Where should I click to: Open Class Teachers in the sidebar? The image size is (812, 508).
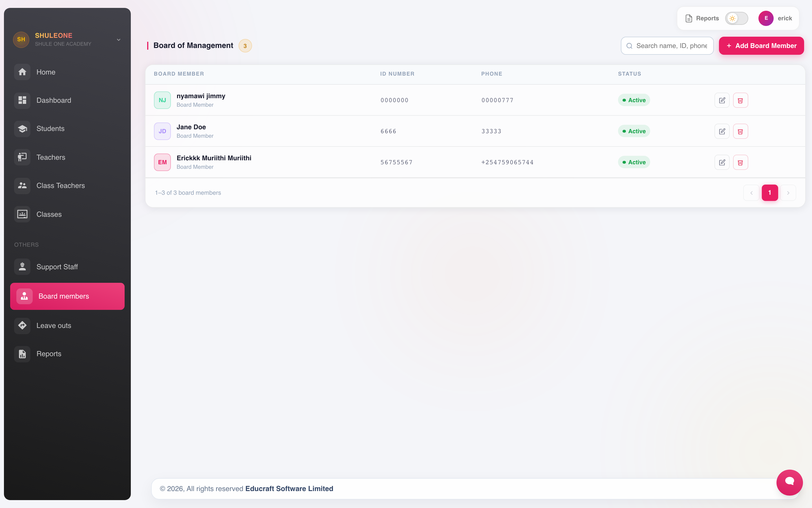67,185
